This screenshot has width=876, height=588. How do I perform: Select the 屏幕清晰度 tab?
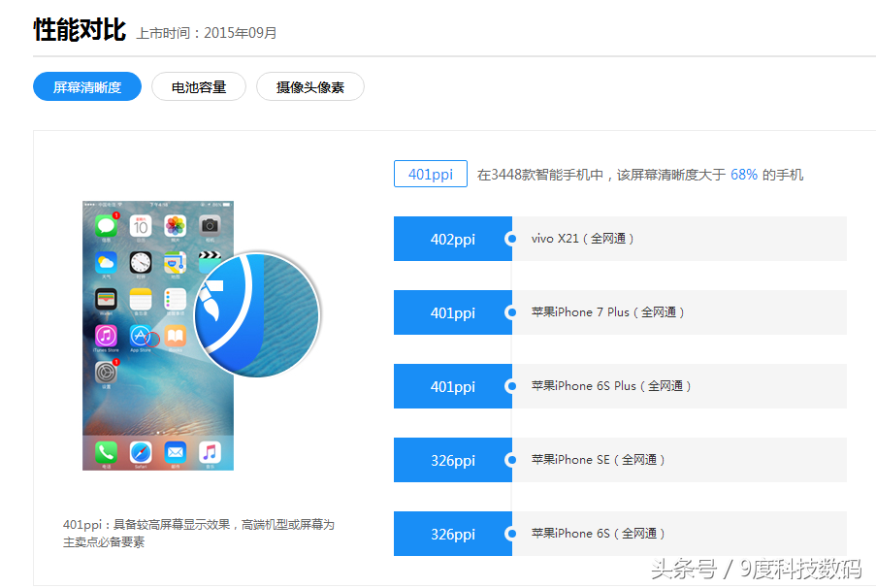pos(87,86)
